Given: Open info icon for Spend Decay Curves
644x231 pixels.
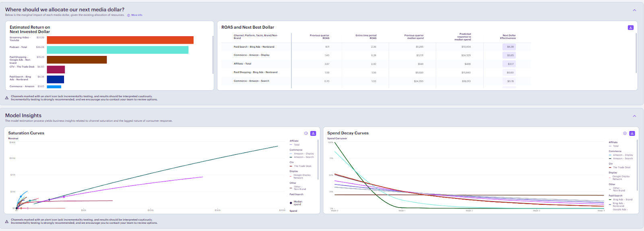Looking at the screenshot, I should [x=625, y=133].
